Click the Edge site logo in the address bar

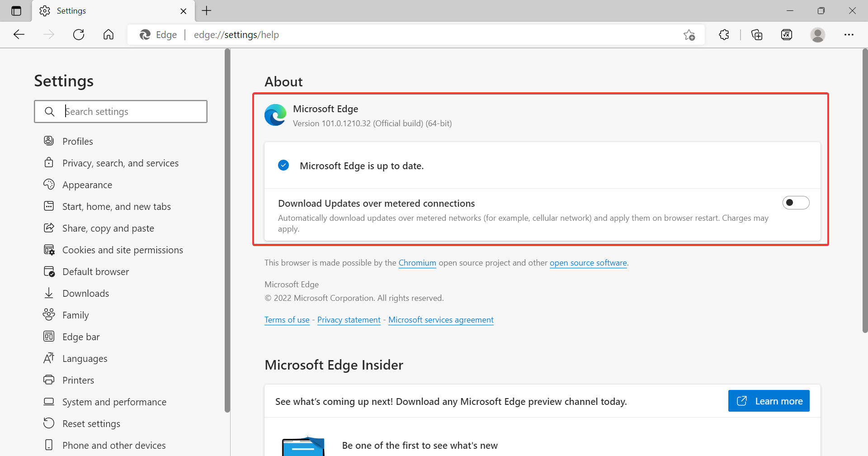145,34
